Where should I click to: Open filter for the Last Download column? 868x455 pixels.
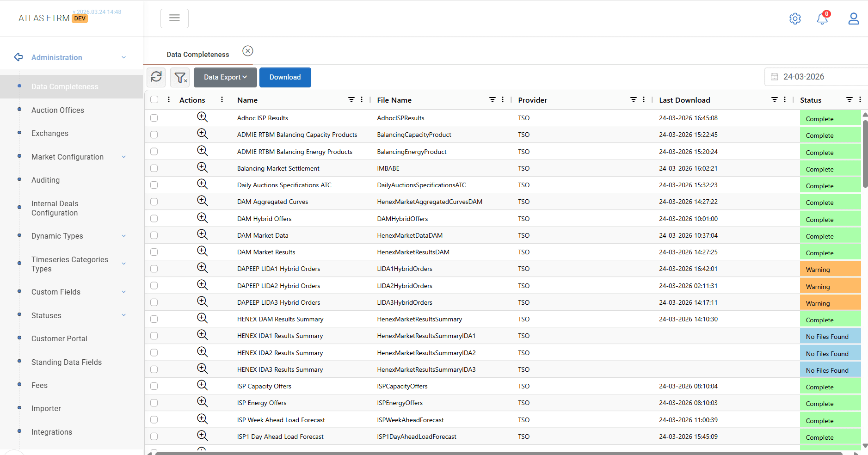[775, 99]
